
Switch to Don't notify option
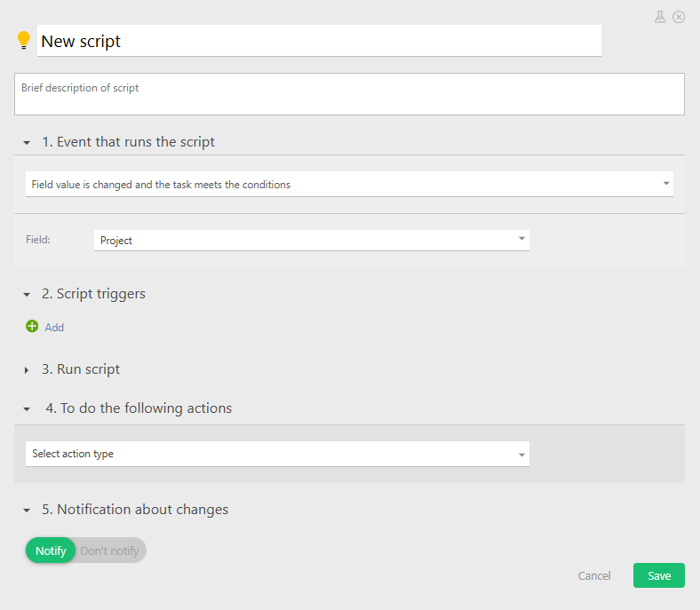(110, 551)
